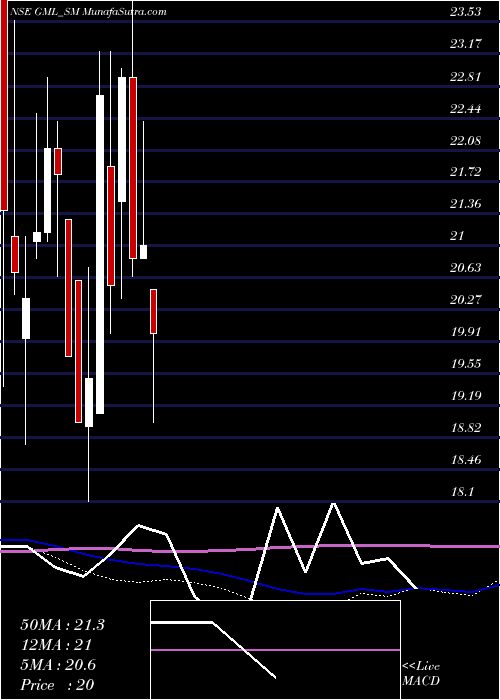500x700 pixels.
Task: Click the '50MA : 21.3' readout
Action: pyautogui.click(x=62, y=625)
